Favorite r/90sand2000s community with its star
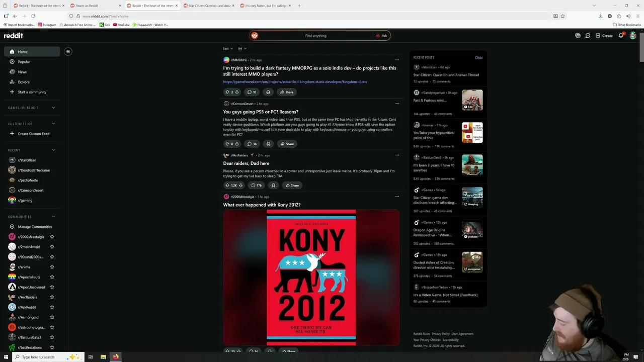The height and width of the screenshot is (362, 644). pos(52,257)
